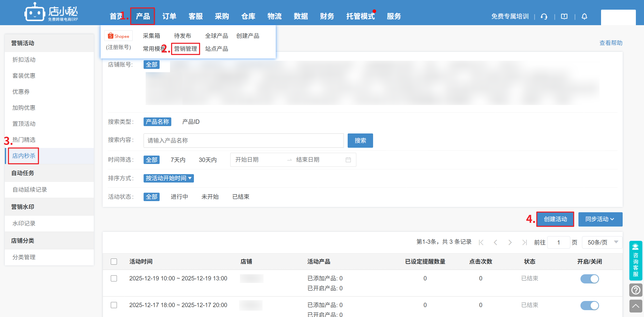Go to the next page arrow
This screenshot has width=644, height=317.
click(510, 242)
